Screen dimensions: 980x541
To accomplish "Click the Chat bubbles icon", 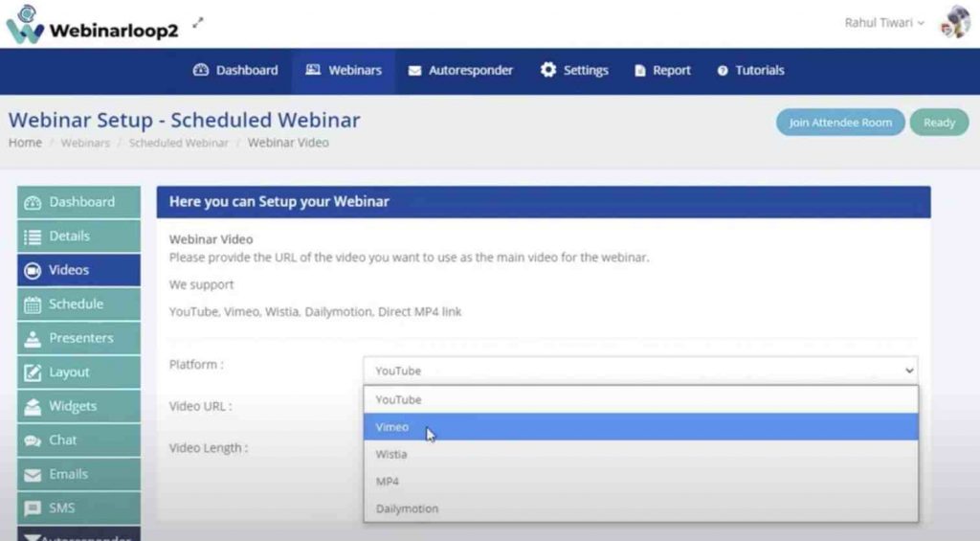I will coord(33,440).
